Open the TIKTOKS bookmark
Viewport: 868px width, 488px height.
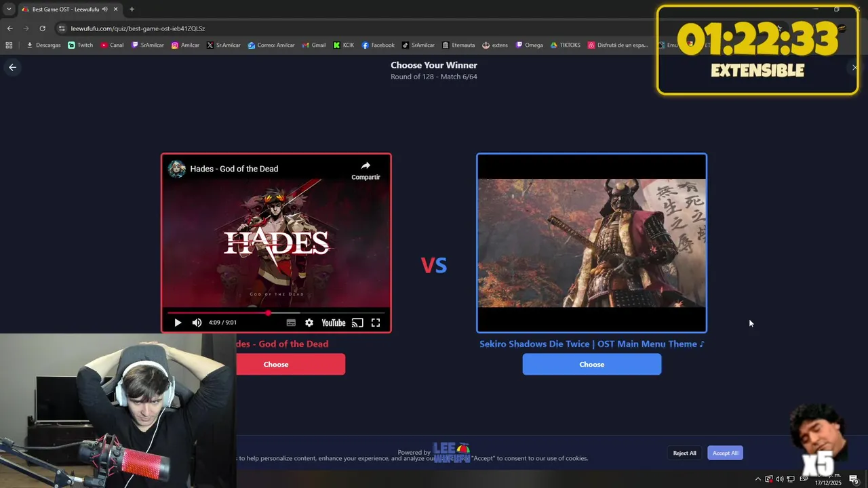565,45
